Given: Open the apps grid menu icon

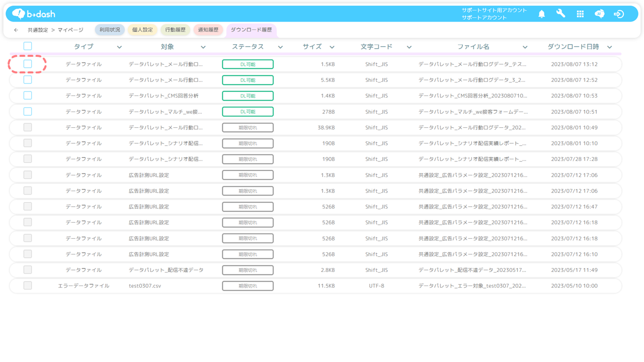Looking at the screenshot, I should 580,14.
